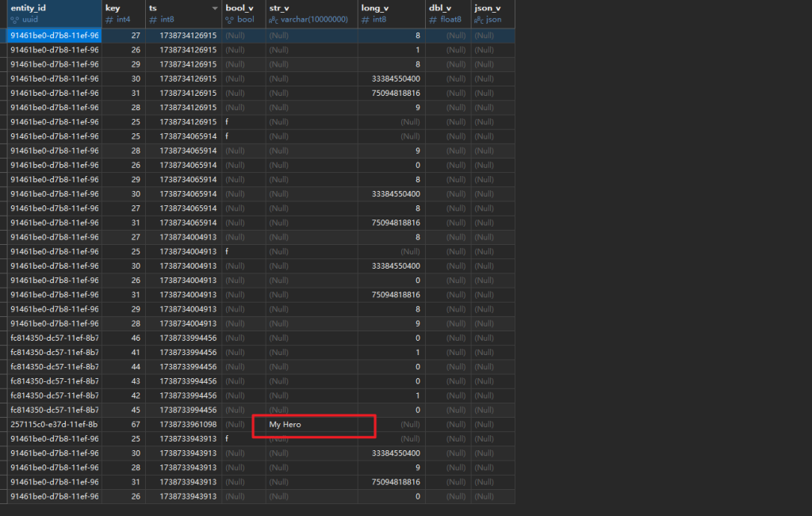This screenshot has width=812, height=516.
Task: Select the bool_v column header
Action: [x=244, y=14]
